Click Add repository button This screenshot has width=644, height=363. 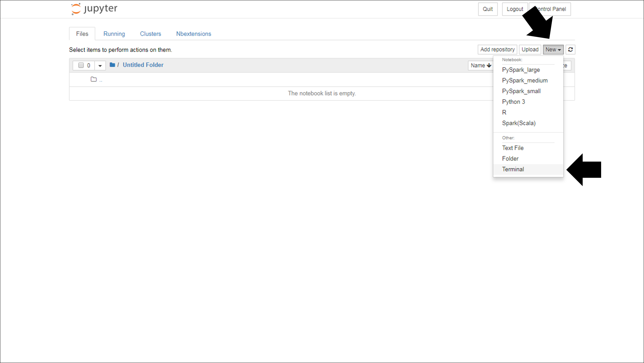[497, 50]
